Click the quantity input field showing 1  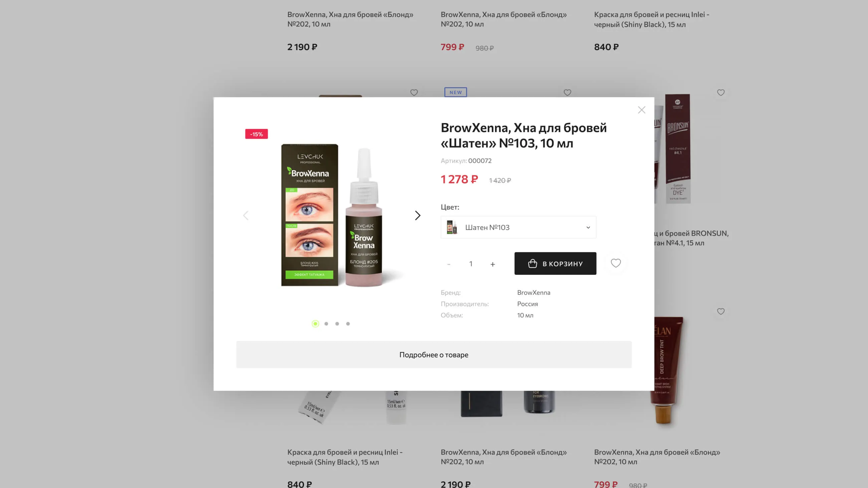pos(471,264)
